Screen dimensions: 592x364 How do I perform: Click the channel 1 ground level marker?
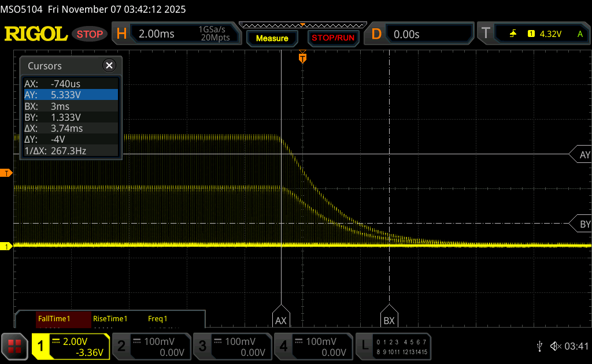[7, 247]
